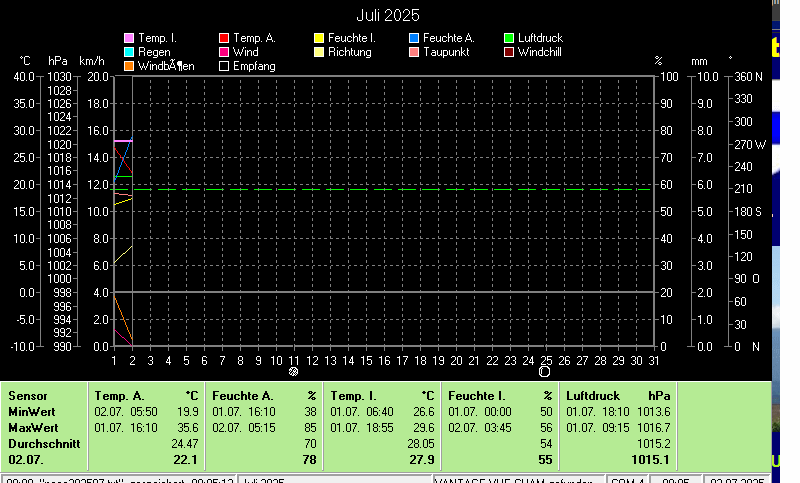Image resolution: width=800 pixels, height=483 pixels.
Task: Toggle the Regen cyan legend box
Action: pos(129,52)
